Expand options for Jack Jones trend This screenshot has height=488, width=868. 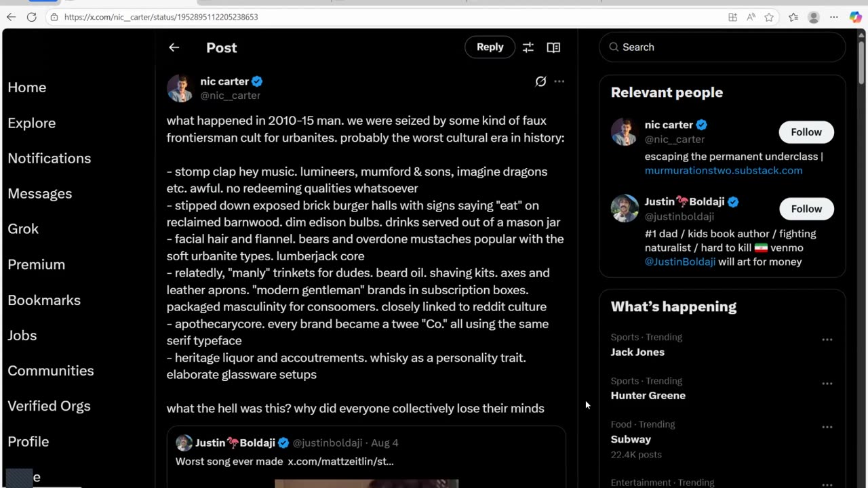(827, 340)
